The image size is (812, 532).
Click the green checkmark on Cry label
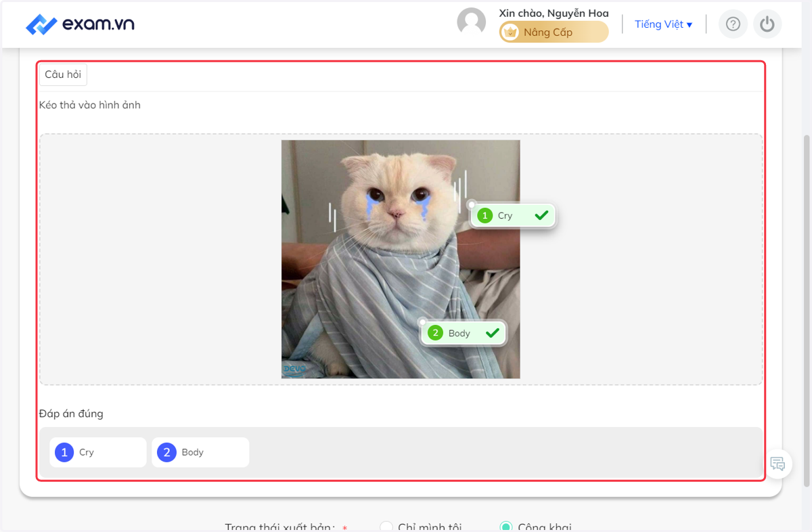(541, 215)
